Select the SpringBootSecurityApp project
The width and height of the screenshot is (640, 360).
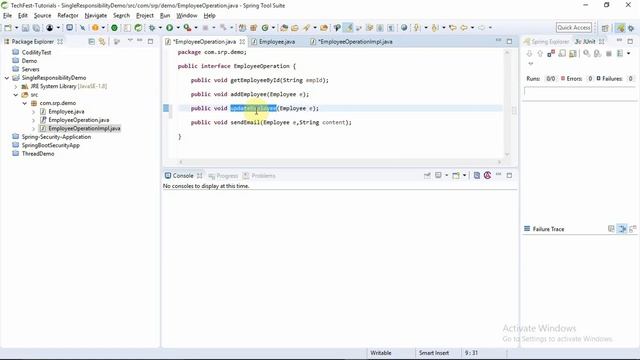(51, 145)
